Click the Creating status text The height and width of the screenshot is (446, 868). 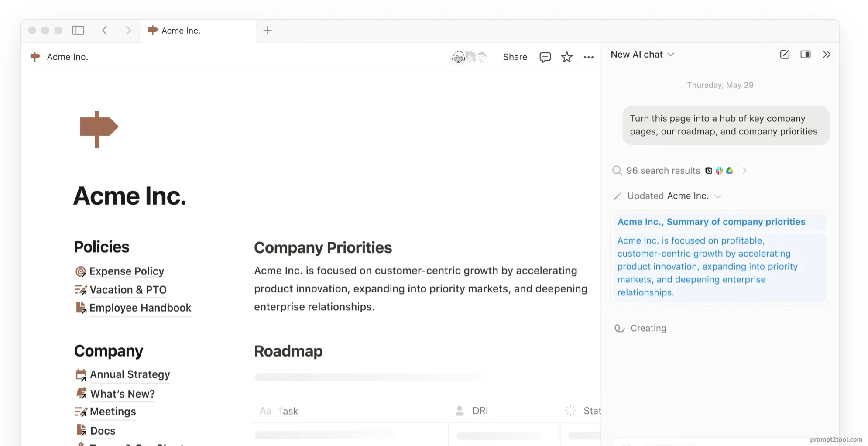(648, 328)
